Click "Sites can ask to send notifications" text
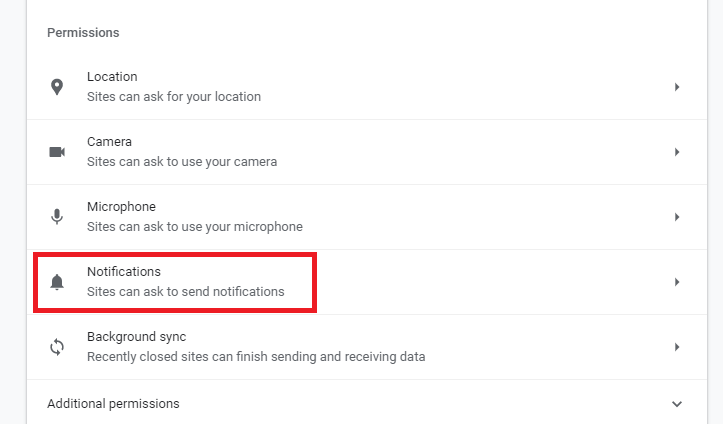The image size is (723, 424). click(185, 292)
